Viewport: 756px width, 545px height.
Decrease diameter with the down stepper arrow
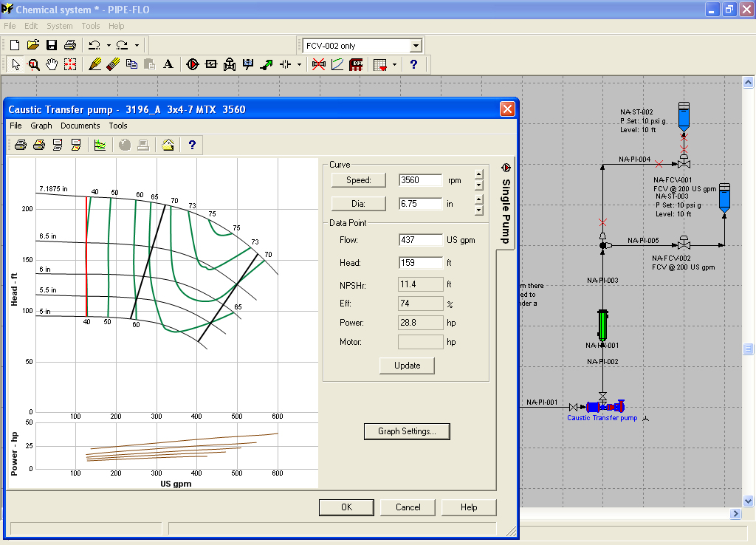tap(478, 209)
